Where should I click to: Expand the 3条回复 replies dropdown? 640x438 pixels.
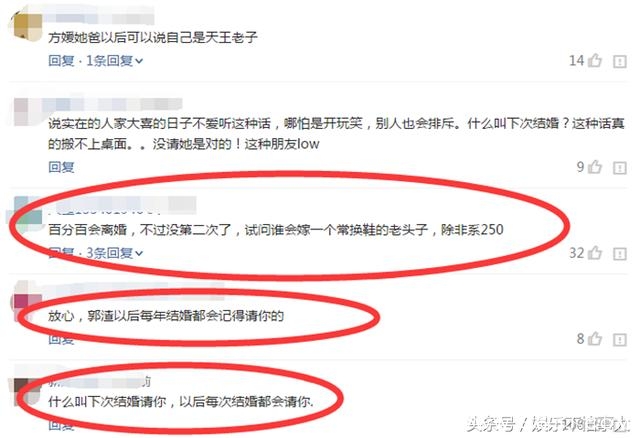pyautogui.click(x=115, y=253)
